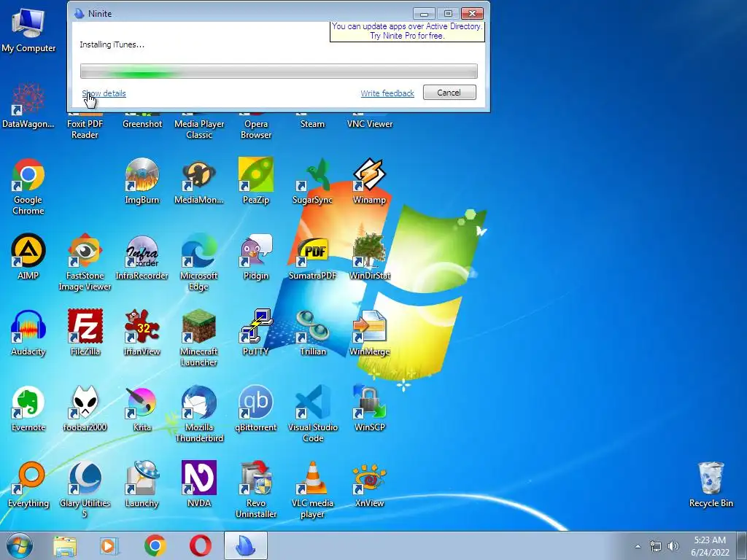Select the Microsoft Edge desktop shortcut

[199, 262]
